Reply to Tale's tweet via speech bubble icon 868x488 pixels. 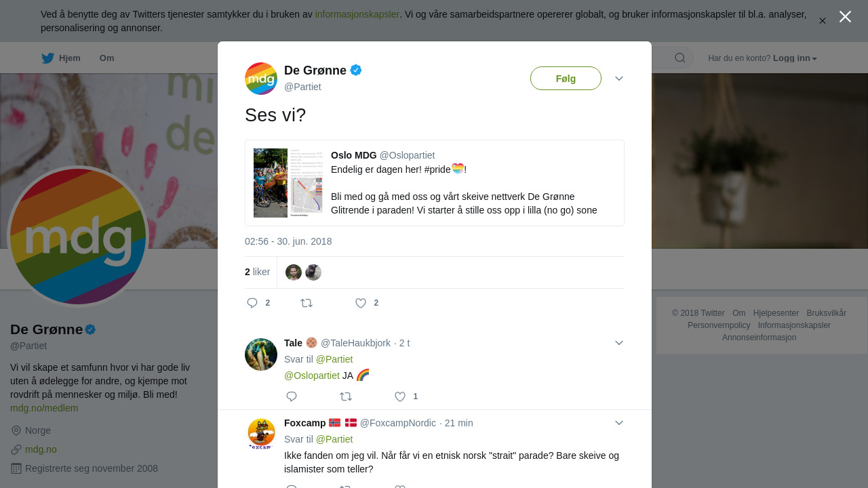point(292,396)
